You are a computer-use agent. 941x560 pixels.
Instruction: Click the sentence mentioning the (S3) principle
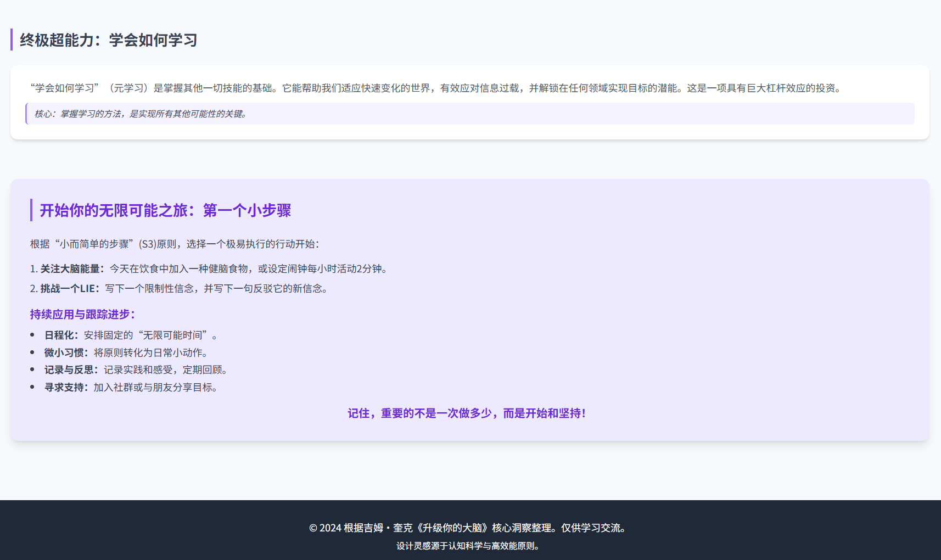click(175, 244)
